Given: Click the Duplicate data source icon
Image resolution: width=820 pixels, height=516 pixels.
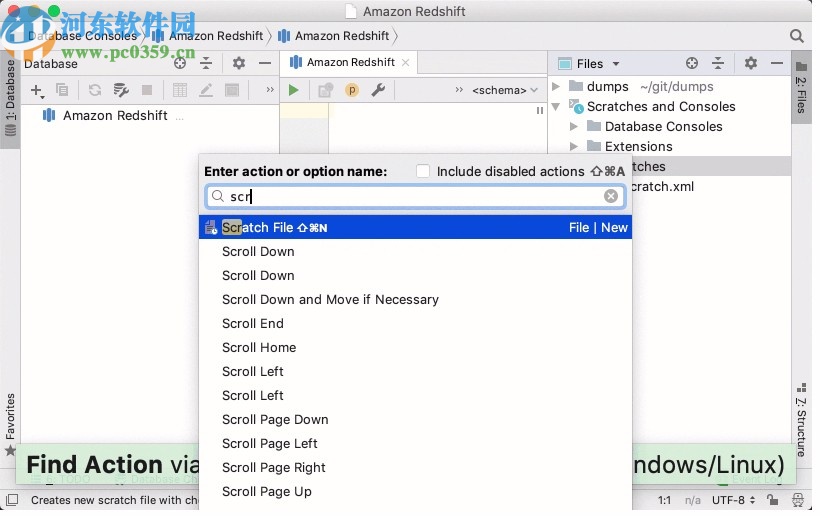Looking at the screenshot, I should [62, 90].
